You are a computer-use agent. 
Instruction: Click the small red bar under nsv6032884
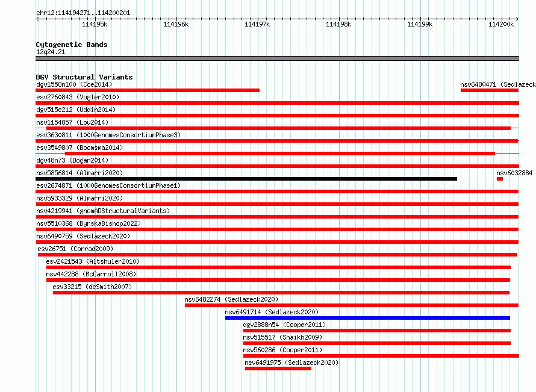point(500,179)
